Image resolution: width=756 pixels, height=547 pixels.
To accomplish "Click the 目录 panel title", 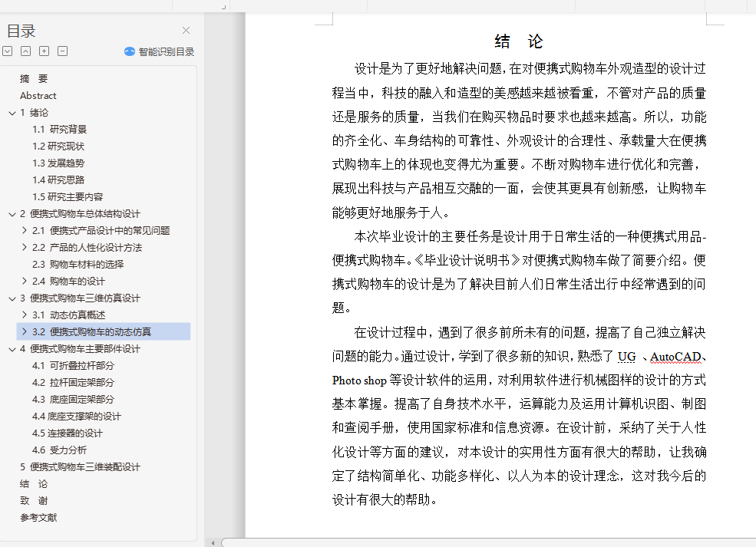I will [21, 31].
